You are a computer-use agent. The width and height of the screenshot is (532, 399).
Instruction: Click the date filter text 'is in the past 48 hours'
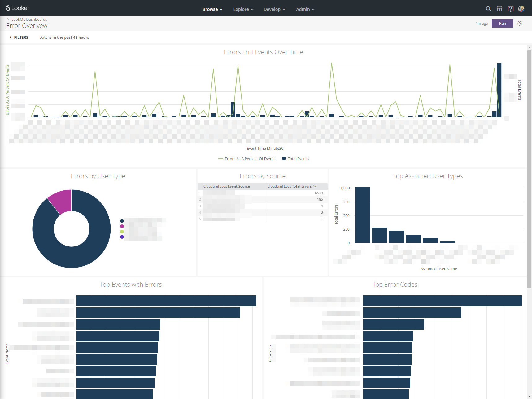(68, 37)
